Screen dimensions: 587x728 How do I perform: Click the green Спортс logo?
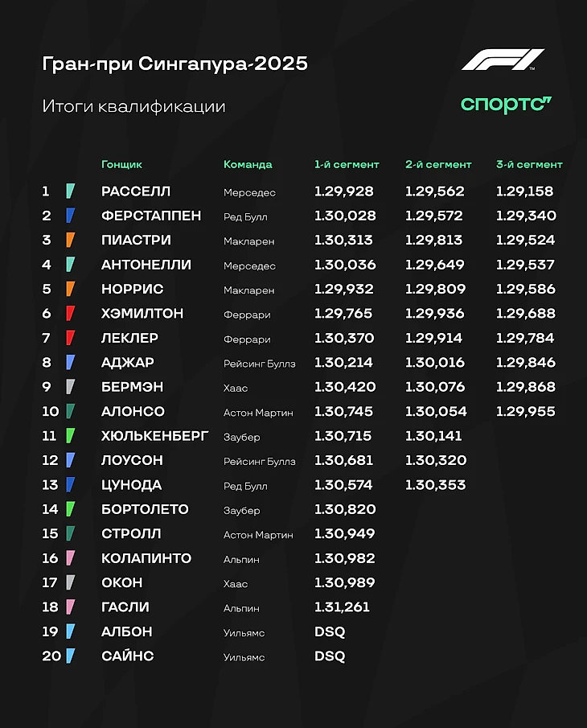click(x=506, y=105)
